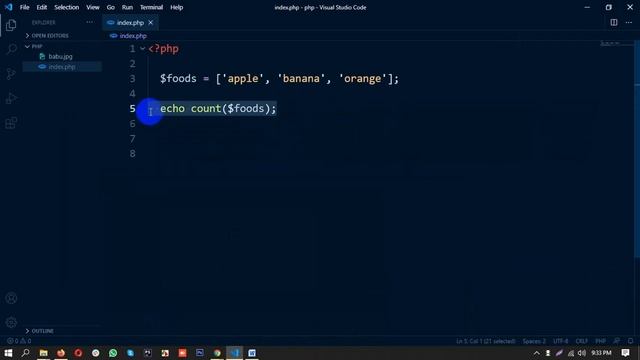Screen dimensions: 640x360
Task: Open babu.jpg in the file tree
Action: tap(60, 56)
